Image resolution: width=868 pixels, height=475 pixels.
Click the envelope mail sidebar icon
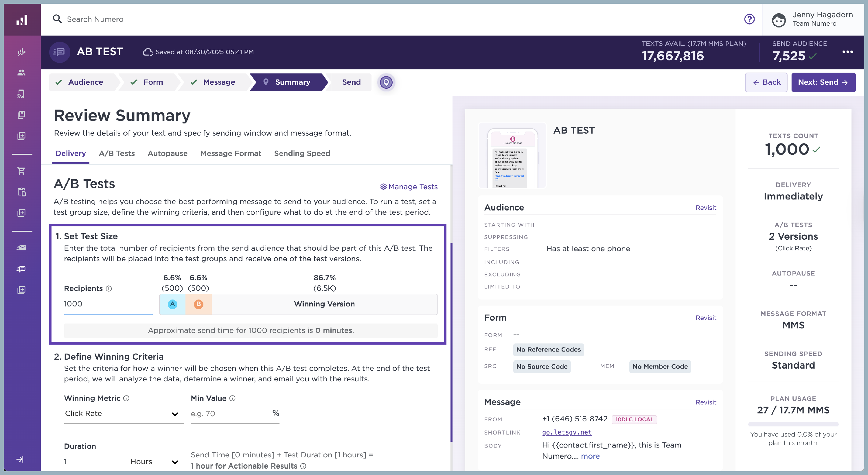(x=22, y=248)
